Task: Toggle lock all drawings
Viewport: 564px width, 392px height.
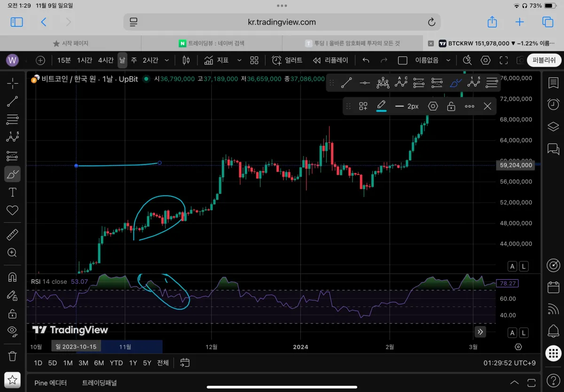Action: pos(13,314)
